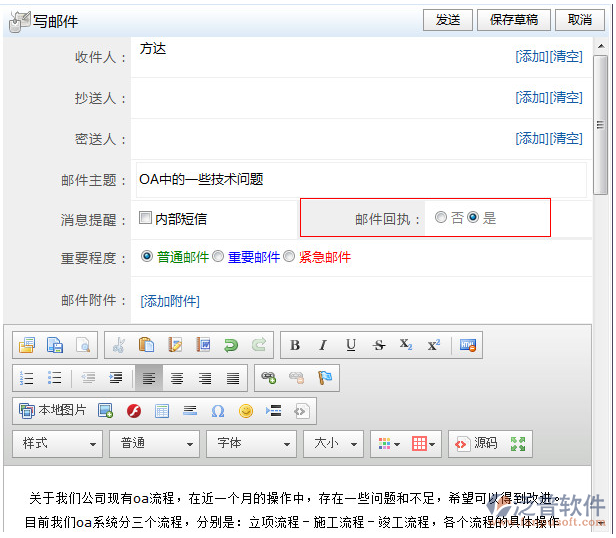Click the Underline toolbar icon
Image resolution: width=616 pixels, height=538 pixels.
(351, 345)
